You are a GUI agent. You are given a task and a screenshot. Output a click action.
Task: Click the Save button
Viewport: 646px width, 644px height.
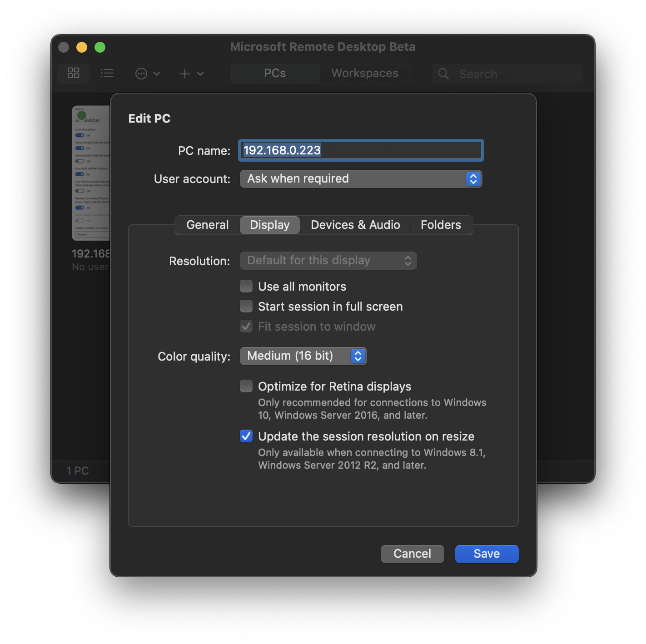click(x=487, y=554)
